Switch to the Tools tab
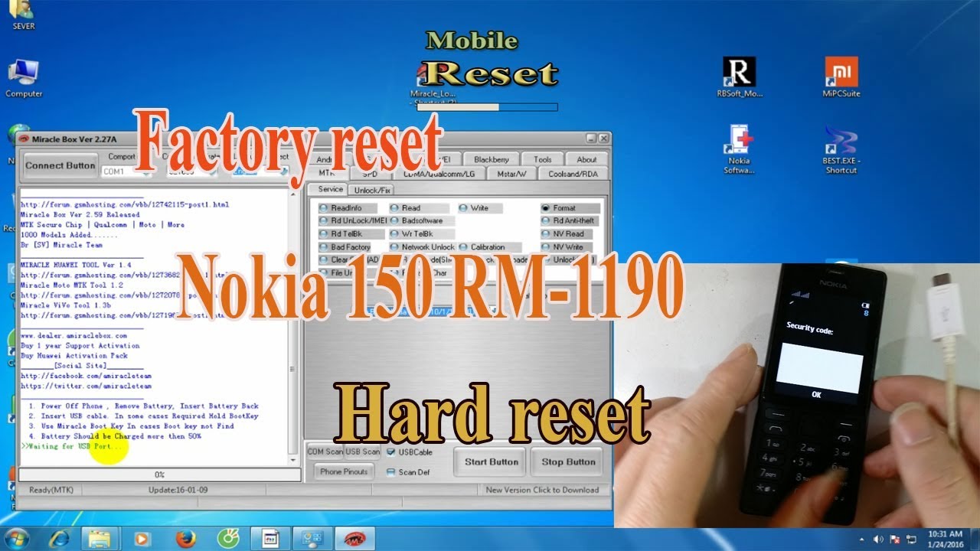 click(x=542, y=160)
